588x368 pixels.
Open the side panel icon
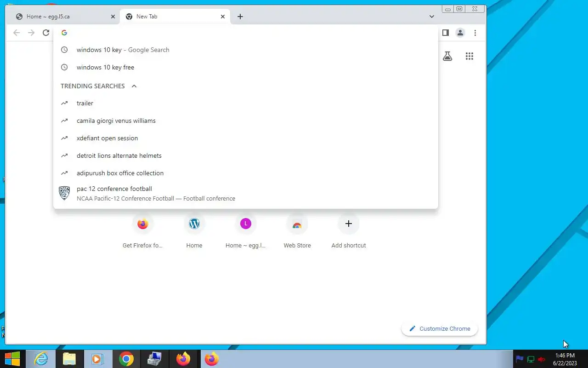445,33
